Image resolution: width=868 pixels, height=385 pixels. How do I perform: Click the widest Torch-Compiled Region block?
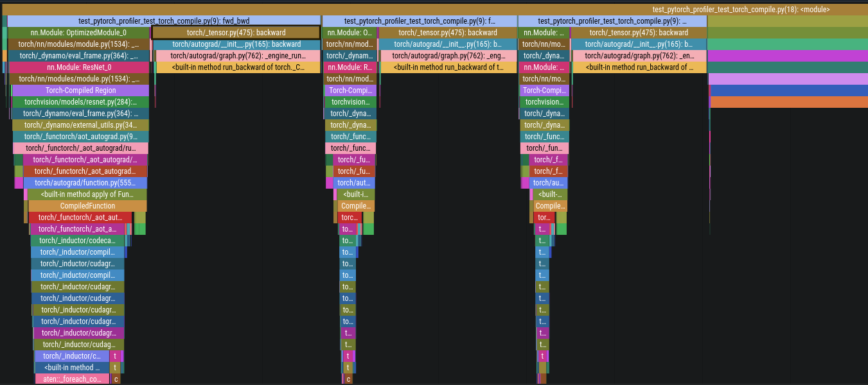(81, 90)
